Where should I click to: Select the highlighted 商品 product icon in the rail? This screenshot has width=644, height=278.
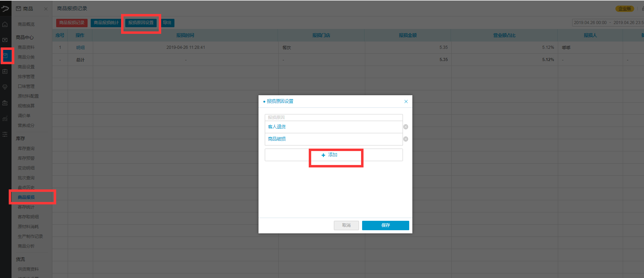[x=5, y=56]
